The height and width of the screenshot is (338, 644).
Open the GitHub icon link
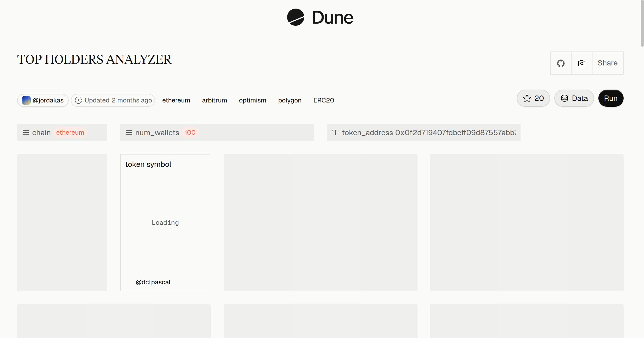click(x=561, y=63)
